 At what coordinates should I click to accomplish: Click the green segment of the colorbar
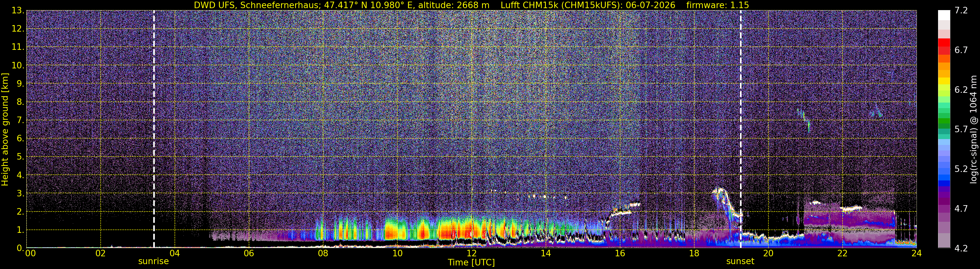pos(944,122)
